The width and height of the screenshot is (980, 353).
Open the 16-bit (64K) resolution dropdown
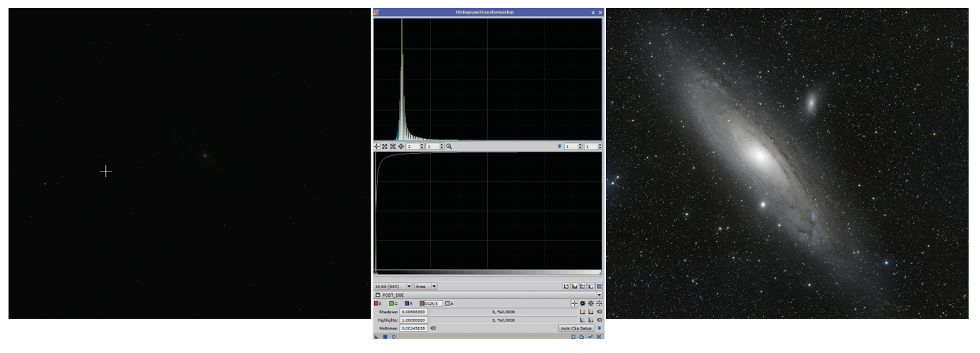tap(393, 286)
